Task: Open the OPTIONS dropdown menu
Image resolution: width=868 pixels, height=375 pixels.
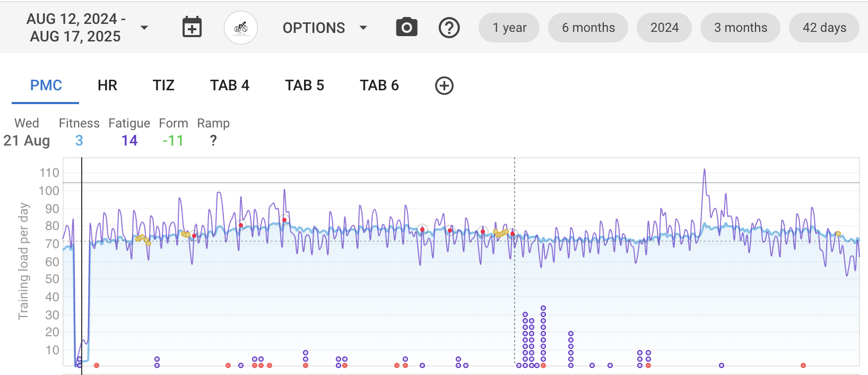Action: tap(324, 28)
